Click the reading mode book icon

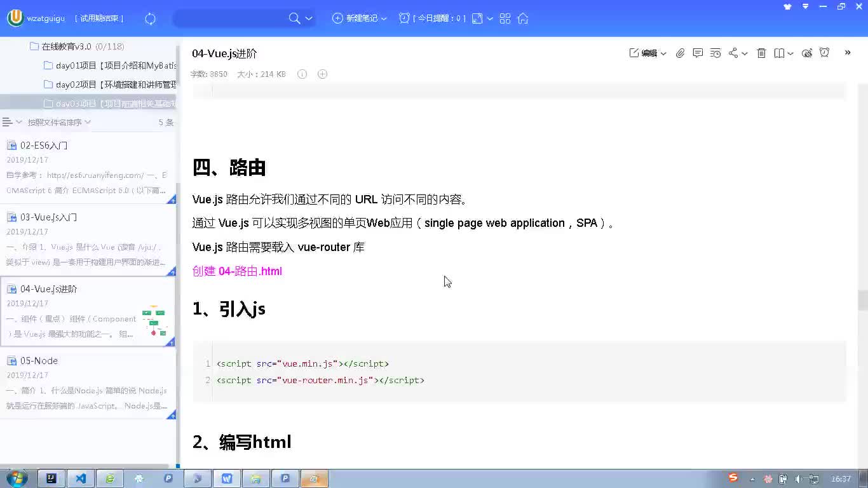pos(779,53)
